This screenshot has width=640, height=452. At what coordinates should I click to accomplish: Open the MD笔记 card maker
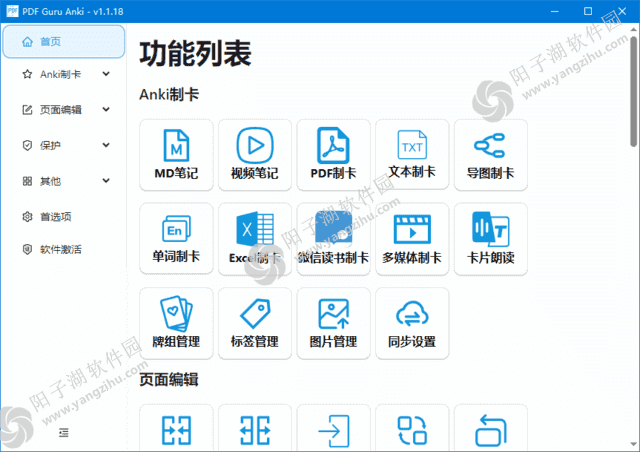(176, 155)
